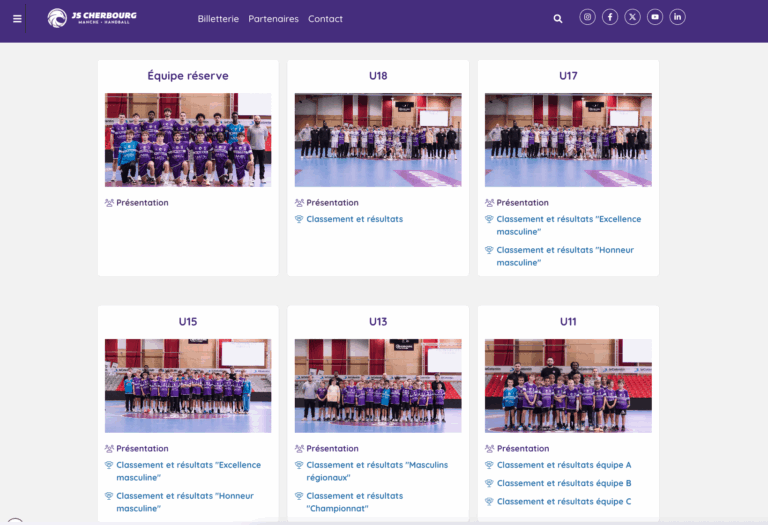This screenshot has height=525, width=768.
Task: Go to the Contact menu item
Action: 325,19
